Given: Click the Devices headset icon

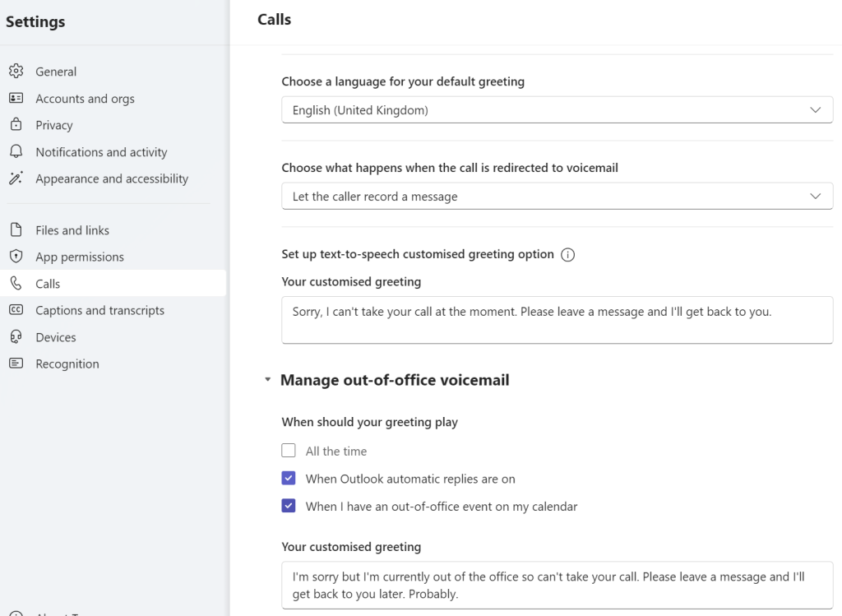Looking at the screenshot, I should 16,336.
